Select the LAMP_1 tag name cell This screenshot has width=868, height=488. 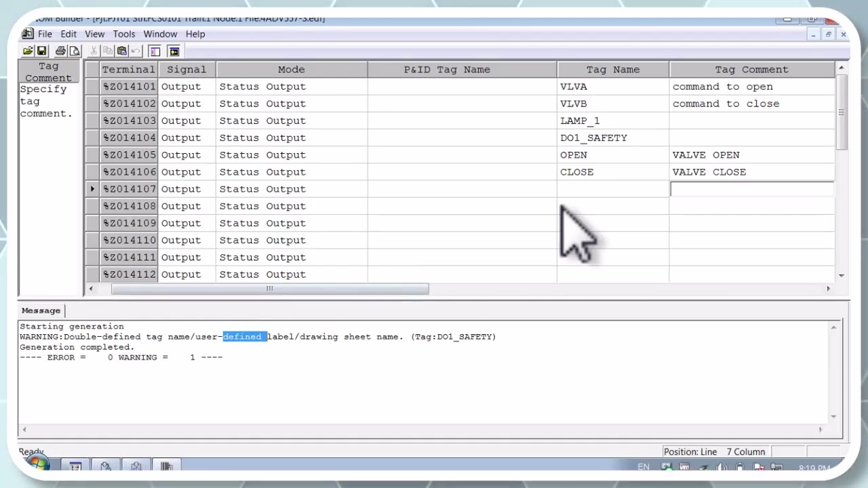613,121
